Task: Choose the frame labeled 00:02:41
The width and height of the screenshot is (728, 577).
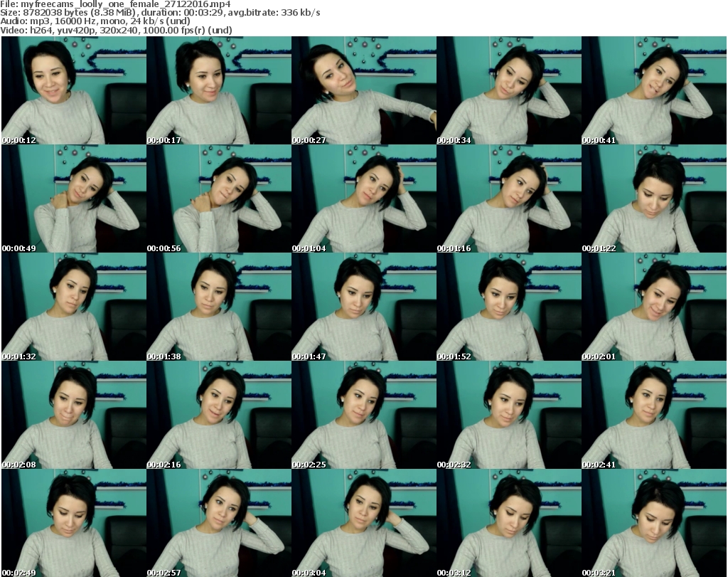Action: (x=654, y=415)
